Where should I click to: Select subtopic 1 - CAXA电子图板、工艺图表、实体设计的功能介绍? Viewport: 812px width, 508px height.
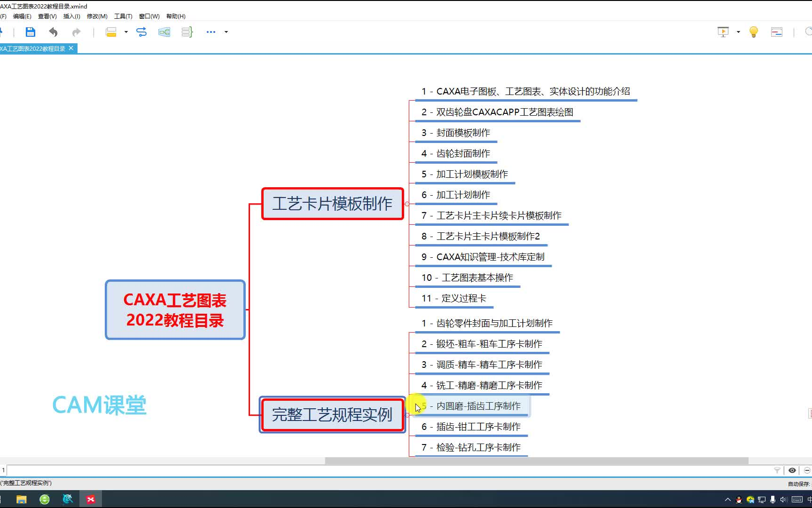pyautogui.click(x=525, y=92)
